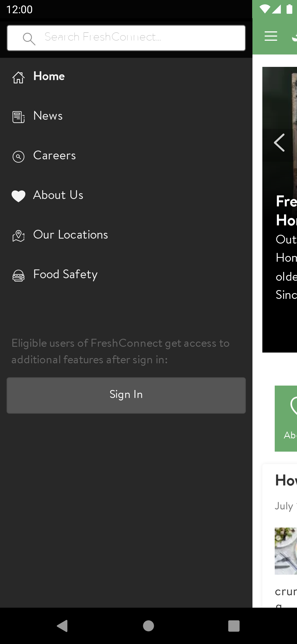Focus the Search FreshConnect input field
Image resolution: width=297 pixels, height=644 pixels.
click(x=126, y=38)
